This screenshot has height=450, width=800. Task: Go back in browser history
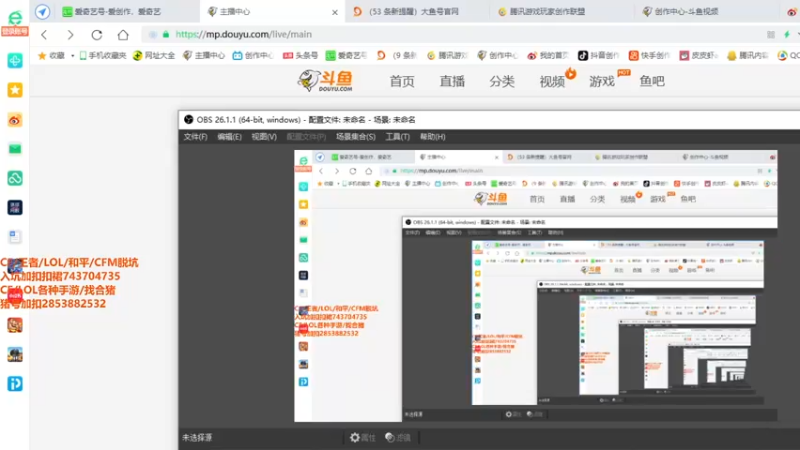(x=44, y=35)
